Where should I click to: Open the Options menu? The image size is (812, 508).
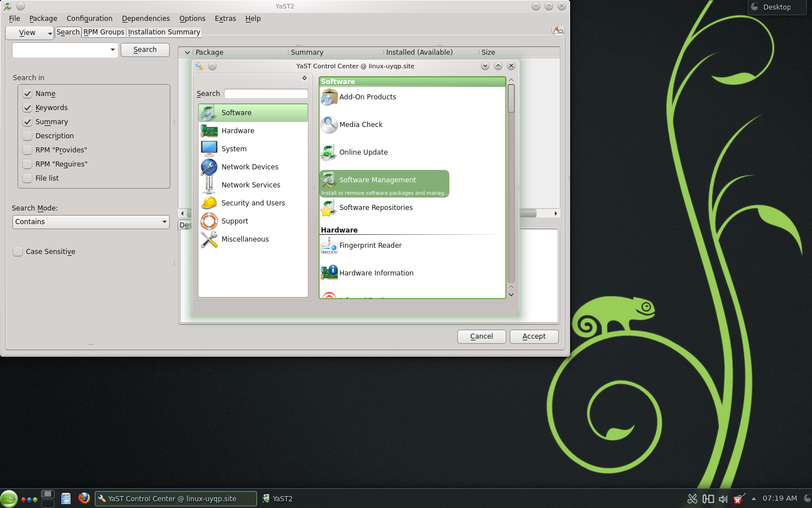192,19
